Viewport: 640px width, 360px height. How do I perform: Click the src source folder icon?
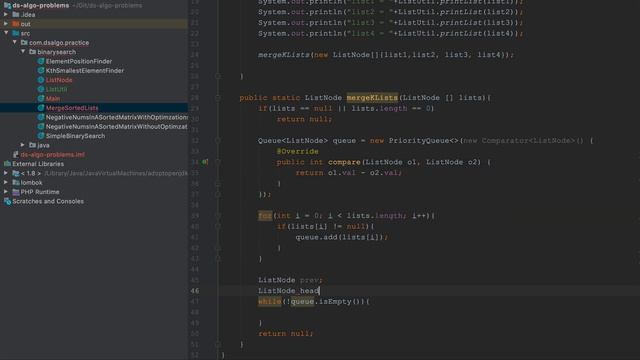[16, 33]
